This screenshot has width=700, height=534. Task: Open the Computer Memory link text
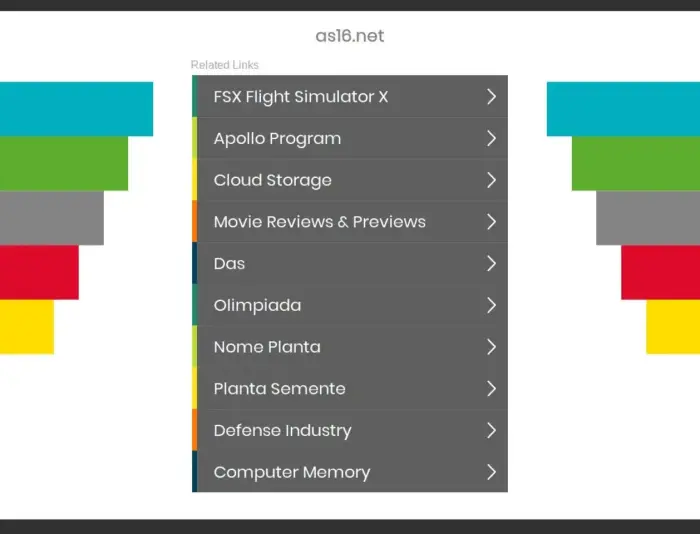click(291, 472)
